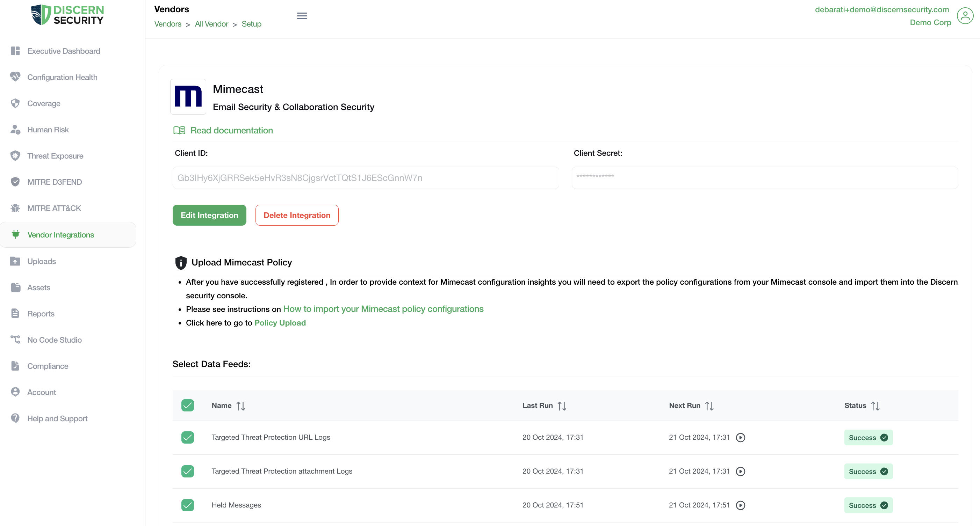Click All Vendor breadcrumb link
Viewport: 980px width, 526px height.
211,24
